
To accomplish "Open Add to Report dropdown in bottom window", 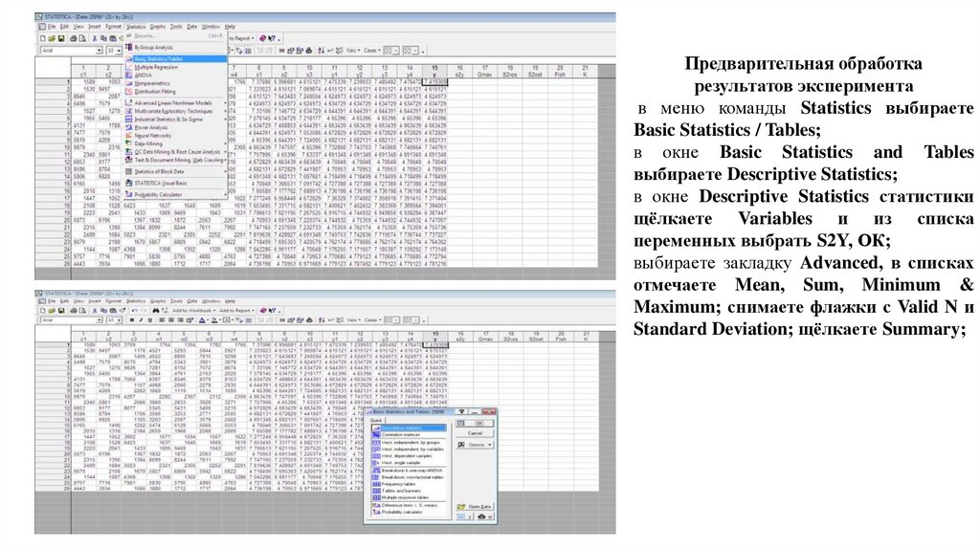I will click(x=237, y=311).
